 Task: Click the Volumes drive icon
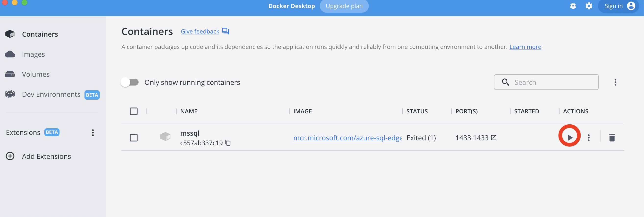point(10,74)
